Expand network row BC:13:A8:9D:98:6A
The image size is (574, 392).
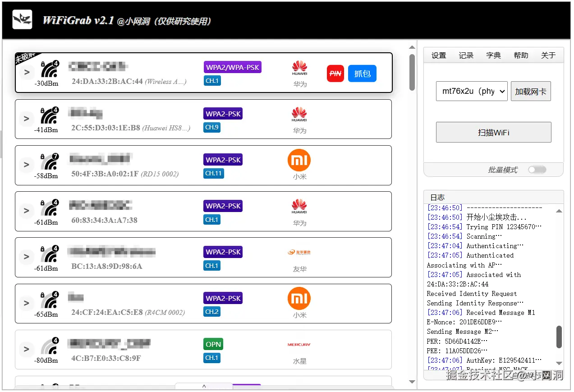pos(27,257)
